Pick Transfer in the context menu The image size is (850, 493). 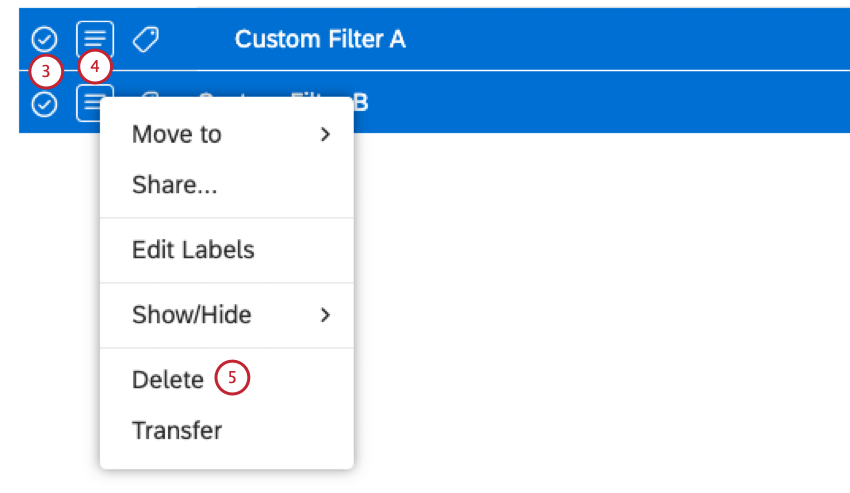click(177, 431)
